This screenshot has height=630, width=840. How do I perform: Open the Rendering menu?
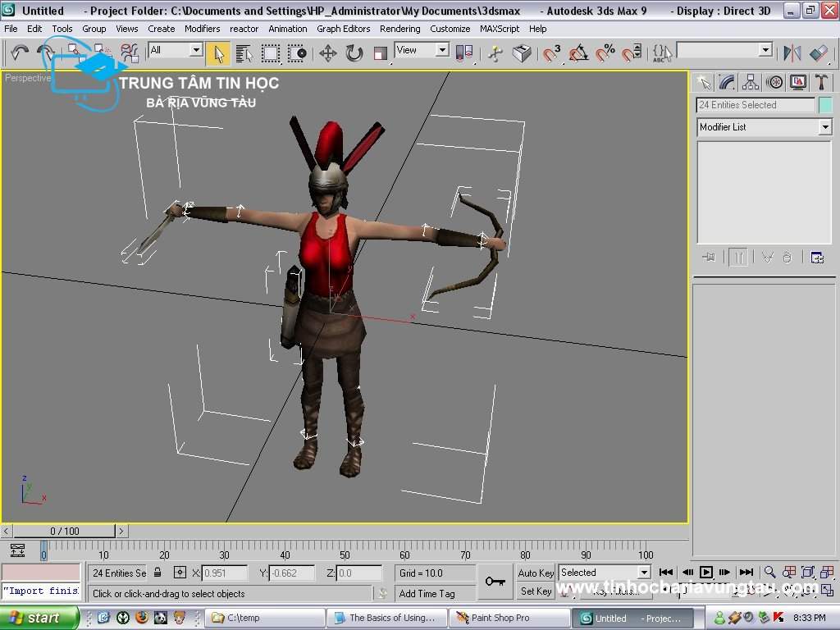click(x=399, y=29)
